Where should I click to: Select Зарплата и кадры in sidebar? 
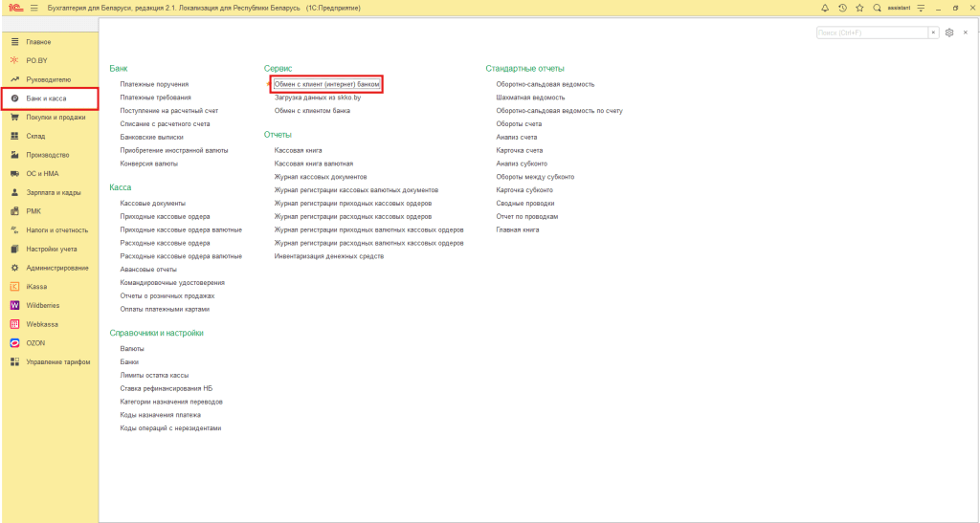[53, 192]
